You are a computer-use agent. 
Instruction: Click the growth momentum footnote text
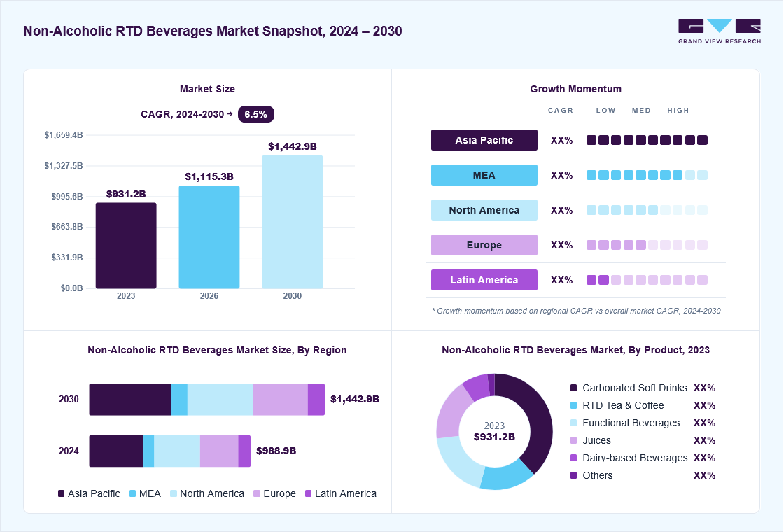(x=576, y=311)
